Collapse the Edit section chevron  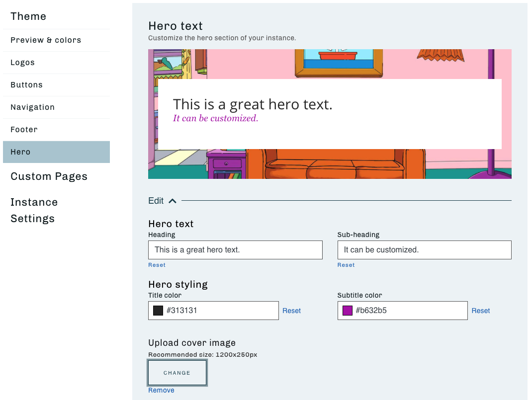tap(173, 201)
